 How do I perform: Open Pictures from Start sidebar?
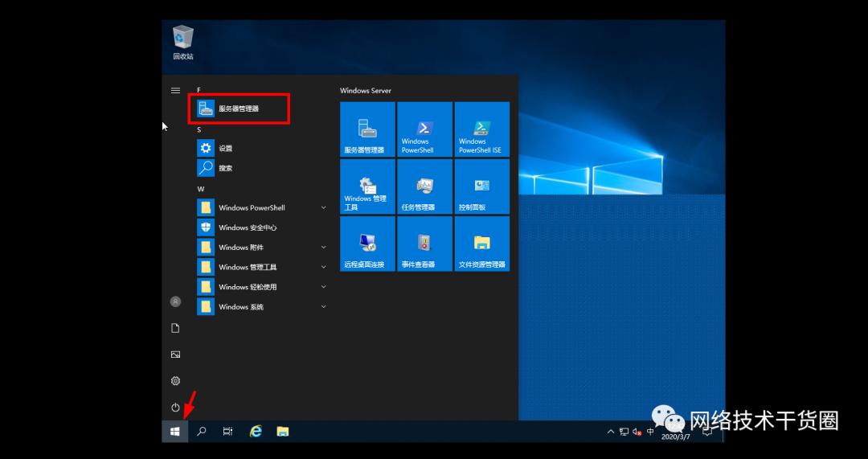175,354
